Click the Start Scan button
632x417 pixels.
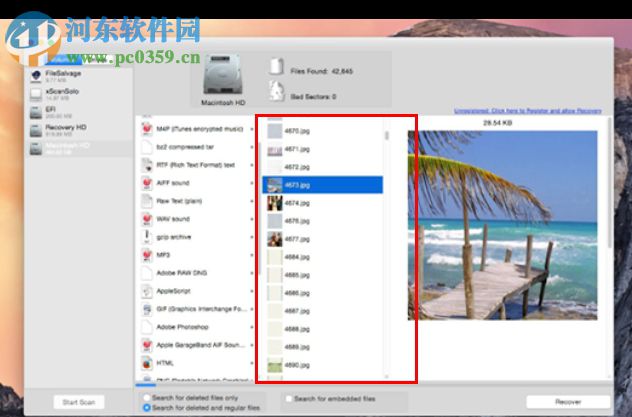pyautogui.click(x=79, y=402)
